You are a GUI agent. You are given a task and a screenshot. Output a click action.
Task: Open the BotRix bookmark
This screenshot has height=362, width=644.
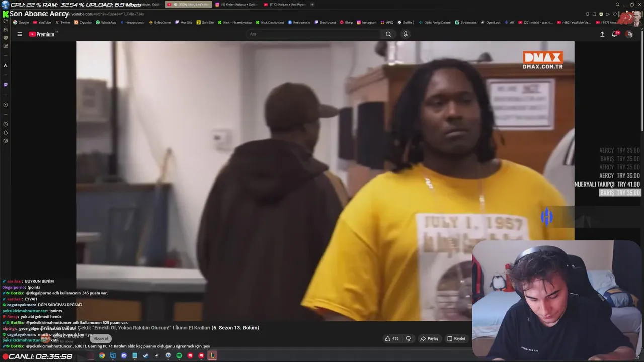(405, 22)
